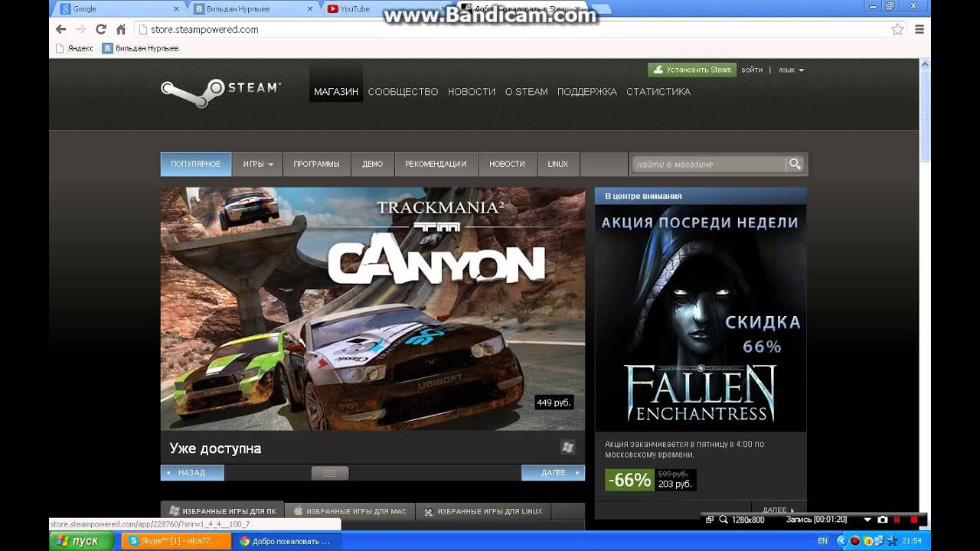Image resolution: width=980 pixels, height=551 pixels.
Task: Click ДАЛЕЕ carousel button under Trackmania
Action: point(553,473)
